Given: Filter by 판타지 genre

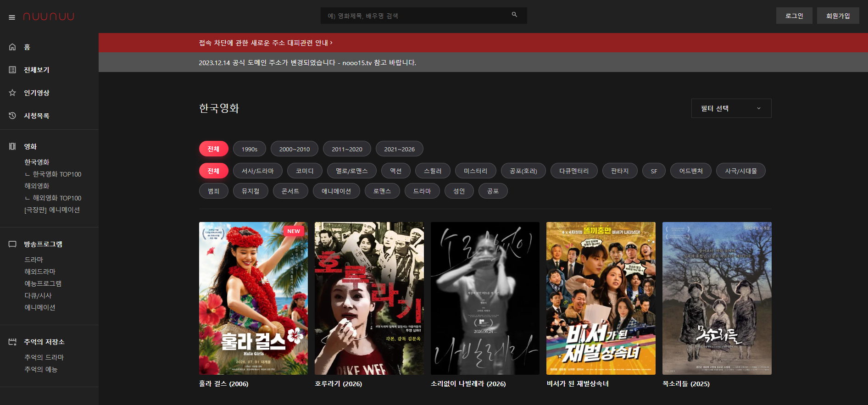Looking at the screenshot, I should pos(620,171).
